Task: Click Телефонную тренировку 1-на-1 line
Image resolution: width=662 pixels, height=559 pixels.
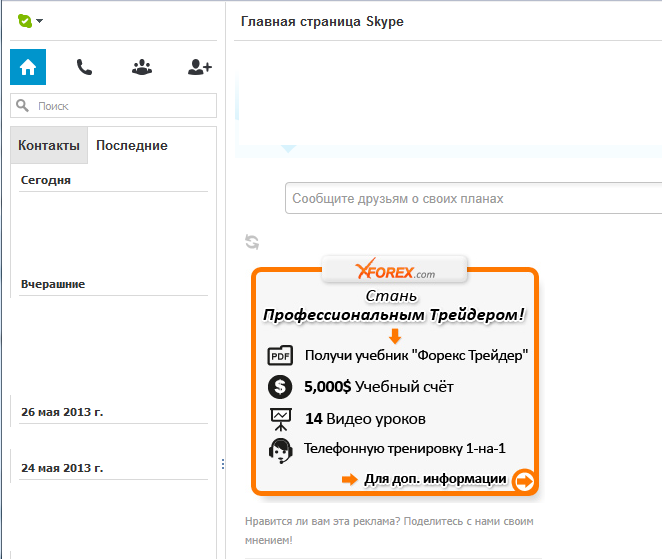Action: (404, 448)
